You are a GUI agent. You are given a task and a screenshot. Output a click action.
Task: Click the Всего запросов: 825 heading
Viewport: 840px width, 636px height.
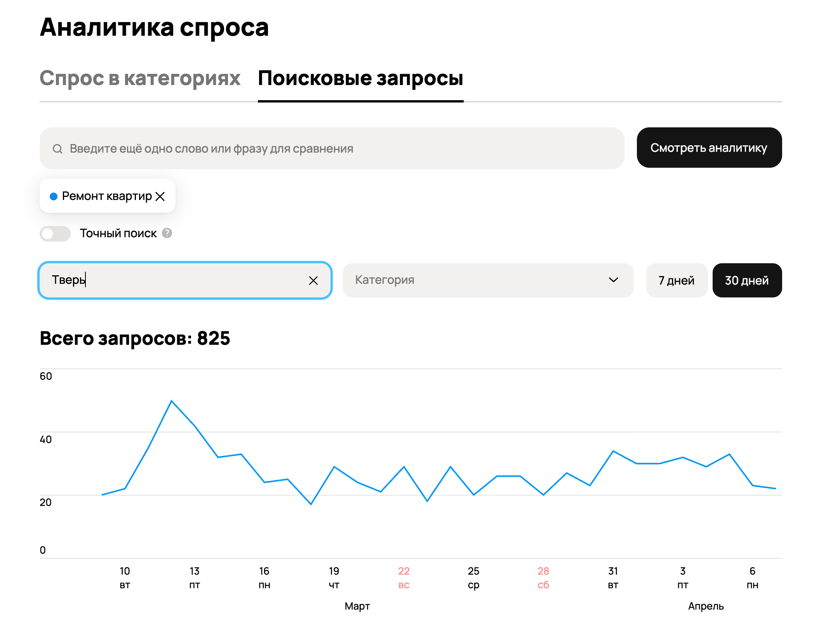point(135,338)
